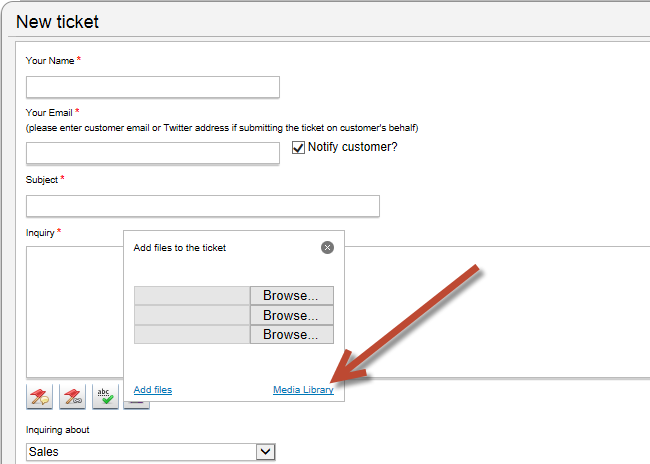Uncheck the Notify customer checkbox
Viewport: 650px width, 464px height.
click(298, 148)
